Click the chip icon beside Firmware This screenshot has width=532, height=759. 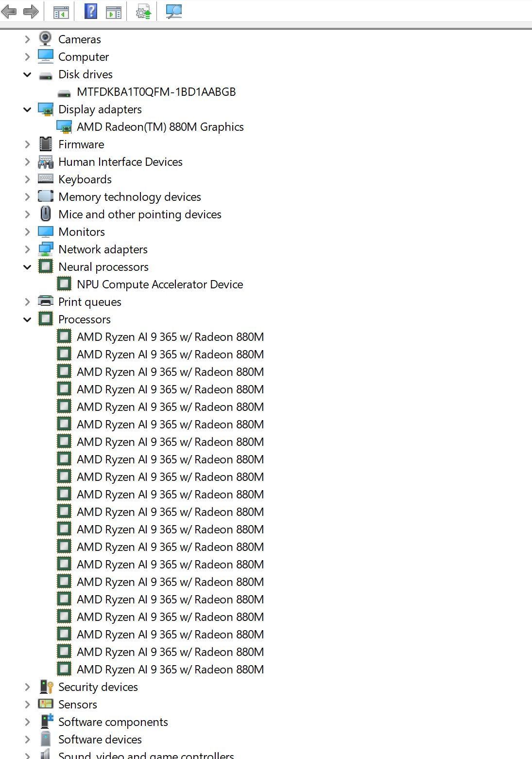pos(46,144)
